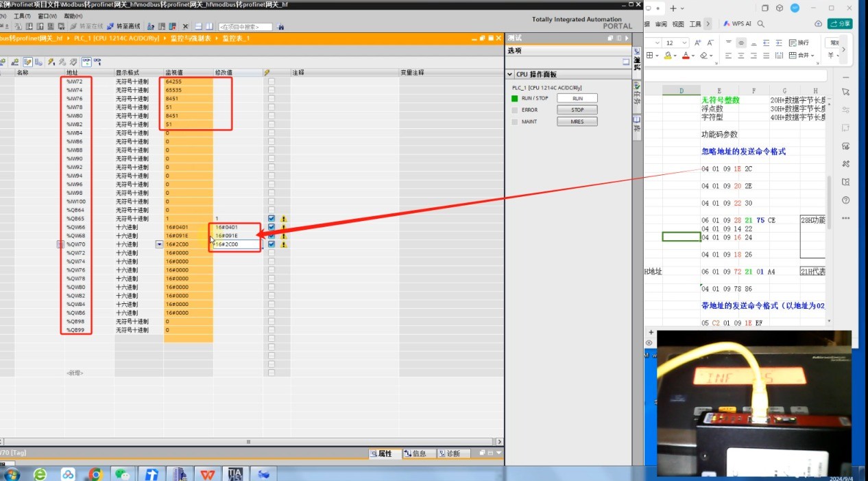Open TIA Portal V15 from the taskbar

click(x=235, y=473)
